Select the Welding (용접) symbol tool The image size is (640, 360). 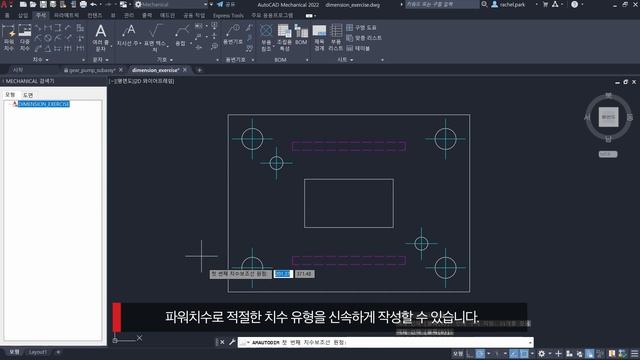pos(181,36)
